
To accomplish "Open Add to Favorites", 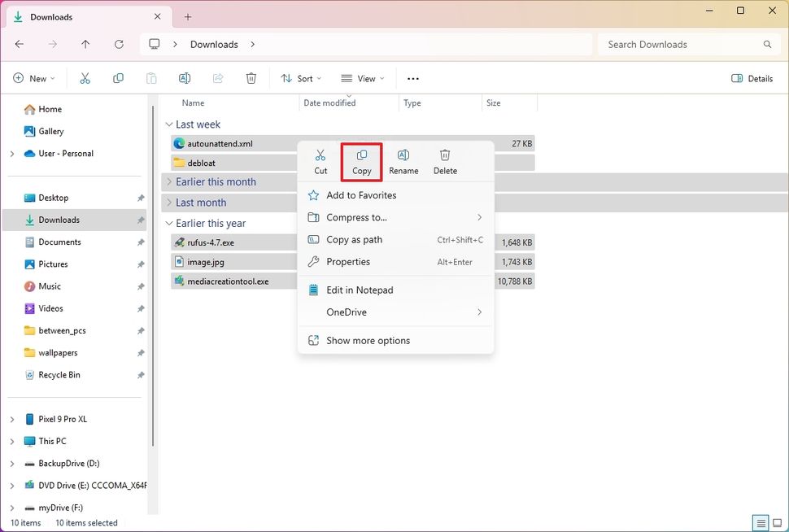I will [x=361, y=195].
